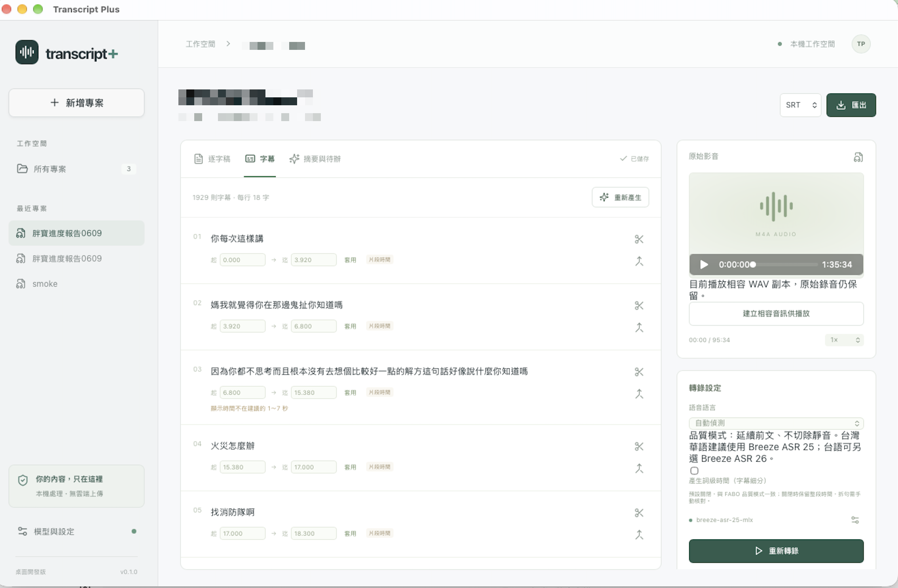
Task: Open the 自動偵測 language dropdown
Action: pos(776,423)
